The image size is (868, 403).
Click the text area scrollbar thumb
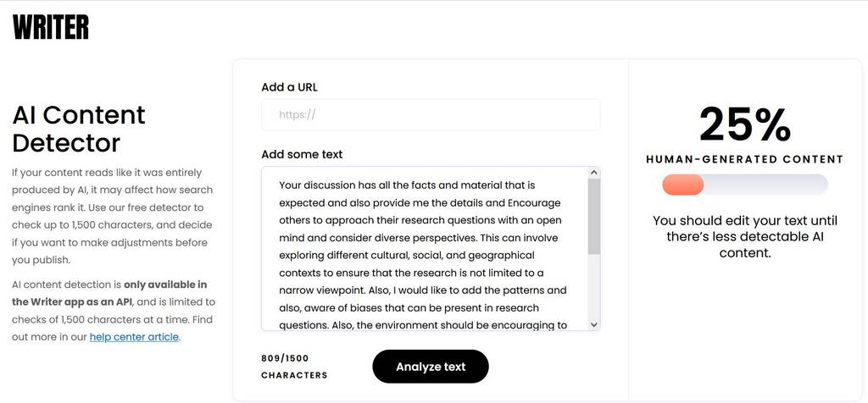[594, 217]
